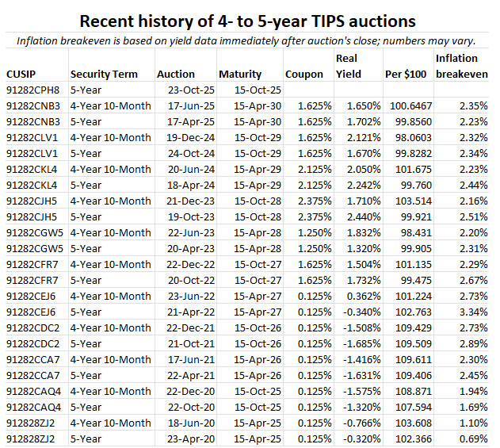Viewport: 500px width, 448px height.
Task: Click the Real Yield column header
Action: 348,66
